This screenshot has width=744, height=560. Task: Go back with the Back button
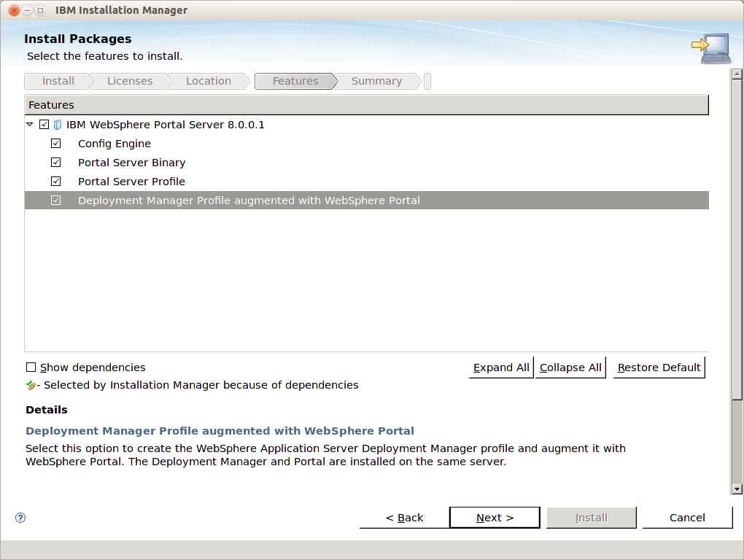(404, 517)
